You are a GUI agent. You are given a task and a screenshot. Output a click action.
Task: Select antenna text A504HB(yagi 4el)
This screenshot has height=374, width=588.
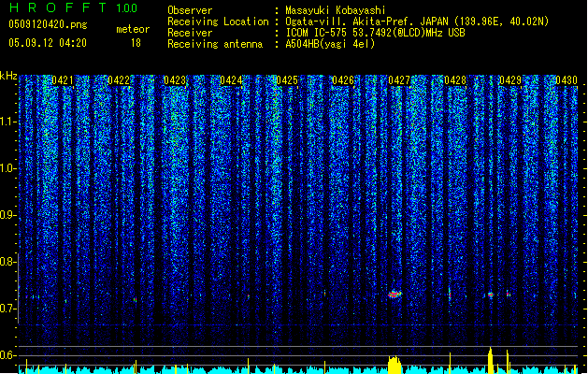pyautogui.click(x=330, y=44)
